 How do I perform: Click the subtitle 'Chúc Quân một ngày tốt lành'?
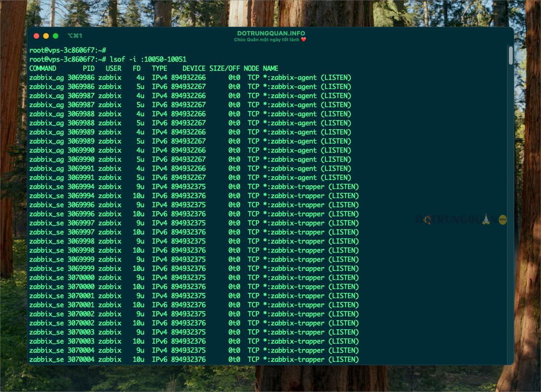point(266,40)
